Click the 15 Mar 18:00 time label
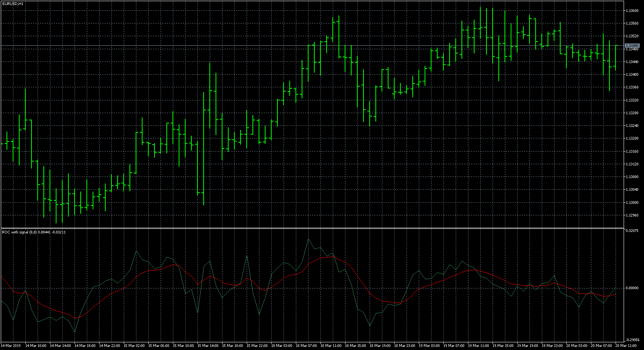The image size is (644, 350). point(232,346)
